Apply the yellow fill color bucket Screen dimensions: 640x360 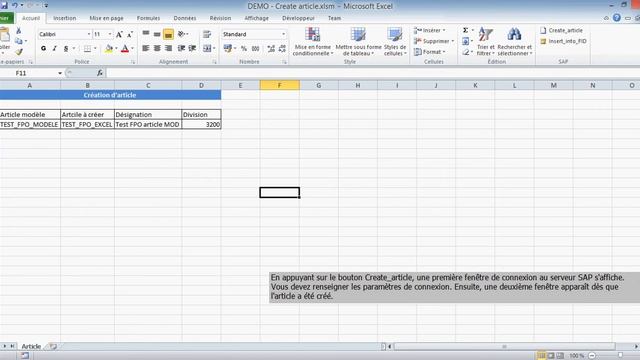[109, 49]
